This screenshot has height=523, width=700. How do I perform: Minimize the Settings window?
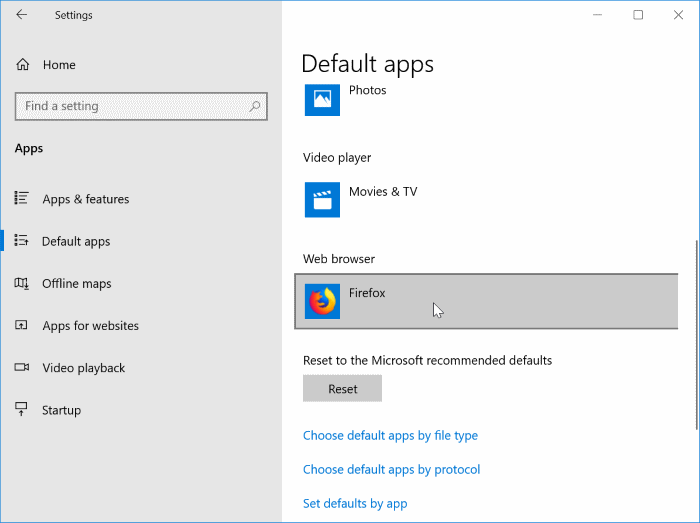pyautogui.click(x=597, y=15)
